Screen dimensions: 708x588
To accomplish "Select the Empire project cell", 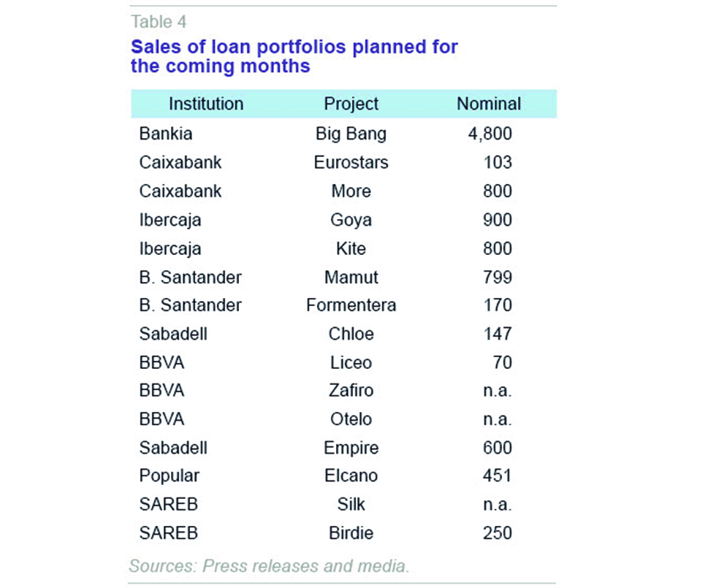I will click(351, 448).
